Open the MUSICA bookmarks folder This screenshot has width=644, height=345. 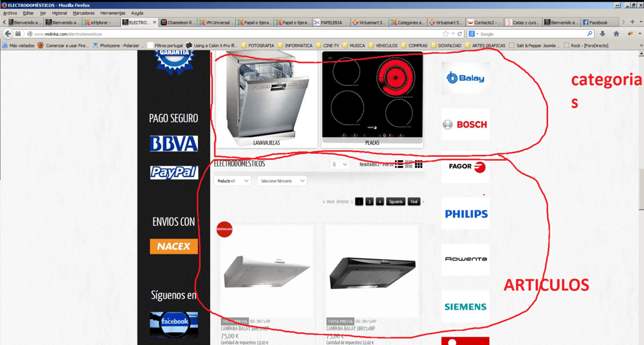click(354, 46)
